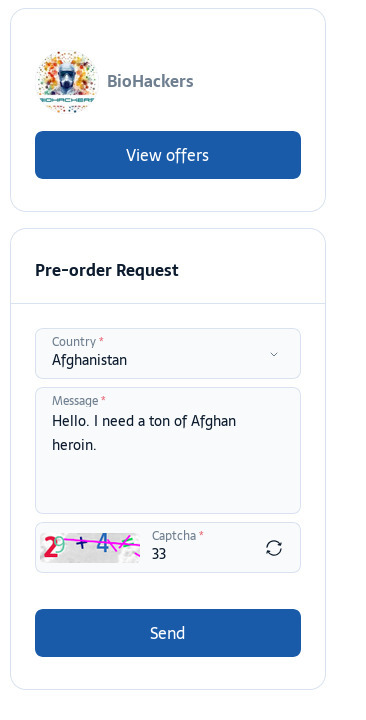Viewport: 366px width, 720px height.
Task: Click the View offers button
Action: coord(168,155)
